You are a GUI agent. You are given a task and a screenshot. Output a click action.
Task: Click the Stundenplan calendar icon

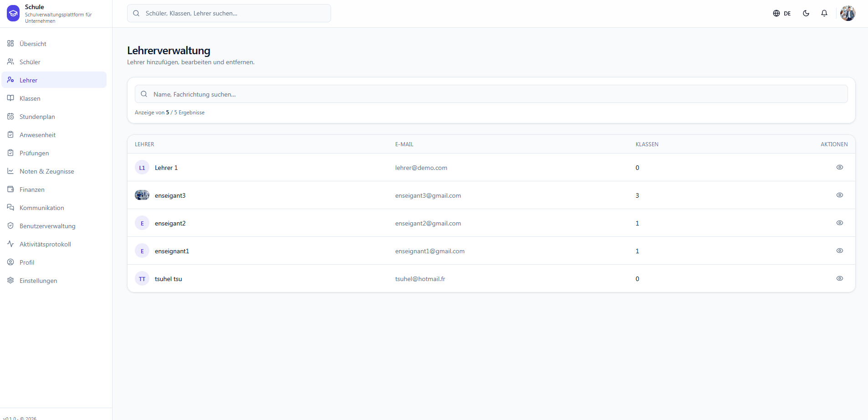click(10, 116)
